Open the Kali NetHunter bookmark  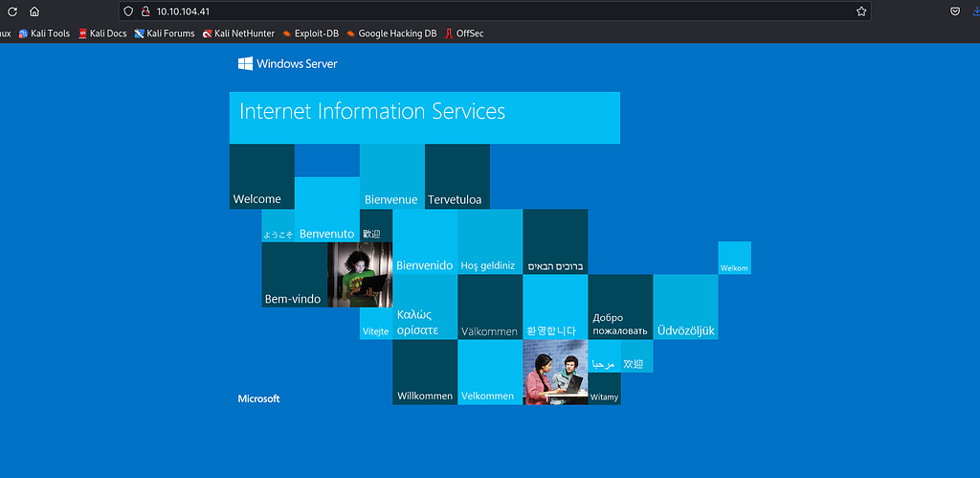pyautogui.click(x=238, y=34)
